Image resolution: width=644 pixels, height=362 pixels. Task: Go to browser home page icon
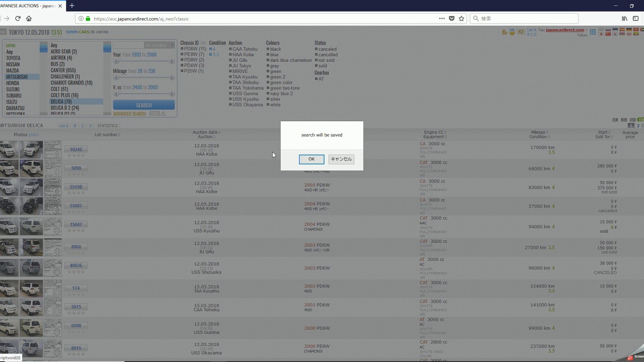click(x=29, y=19)
